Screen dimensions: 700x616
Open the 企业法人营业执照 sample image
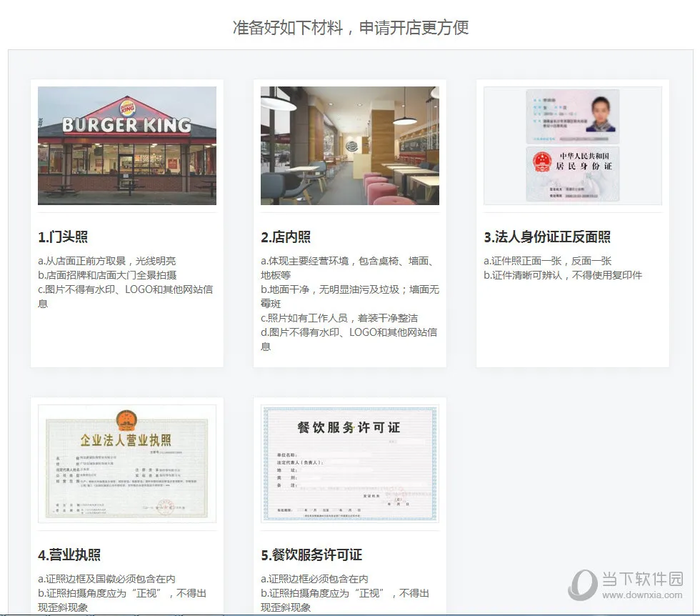click(x=127, y=464)
